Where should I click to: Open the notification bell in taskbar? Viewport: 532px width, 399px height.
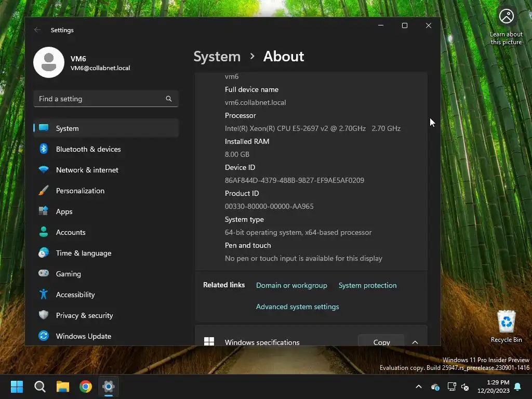(x=518, y=387)
